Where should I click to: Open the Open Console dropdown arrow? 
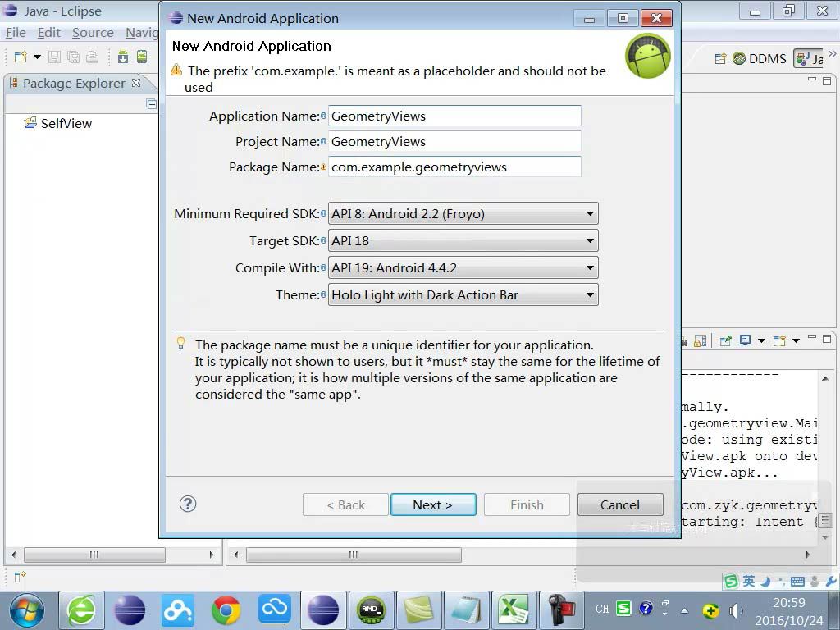pyautogui.click(x=796, y=340)
